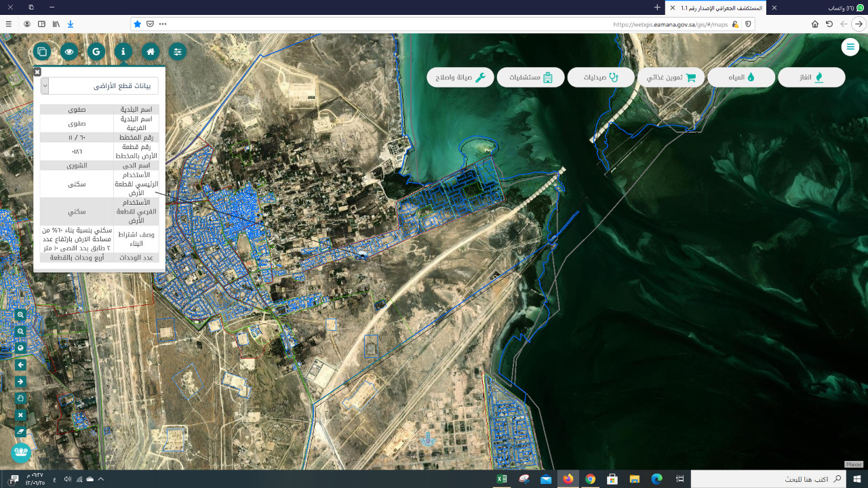
Task: Go to previous map extent arrow
Action: pyautogui.click(x=20, y=365)
